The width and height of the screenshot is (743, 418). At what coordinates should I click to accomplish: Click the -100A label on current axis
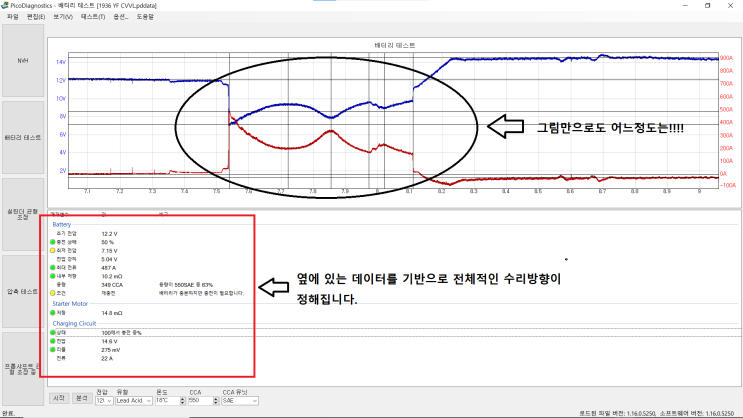(728, 185)
